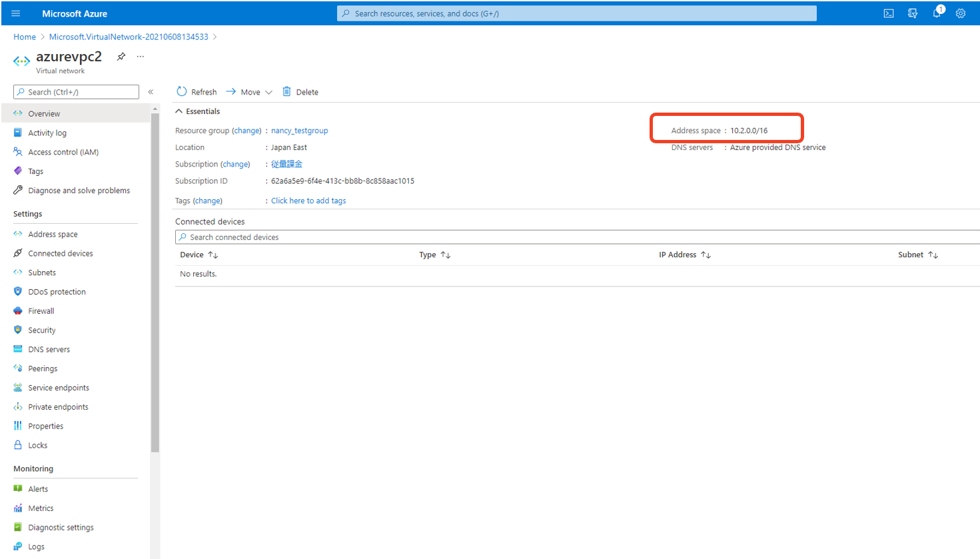Focus the global search resources box

pyautogui.click(x=577, y=13)
